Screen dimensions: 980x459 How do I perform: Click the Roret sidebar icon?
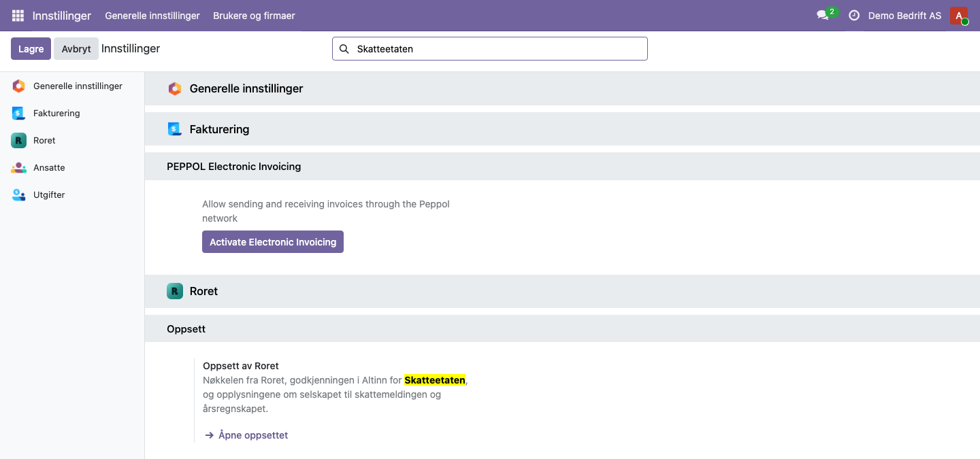point(18,141)
